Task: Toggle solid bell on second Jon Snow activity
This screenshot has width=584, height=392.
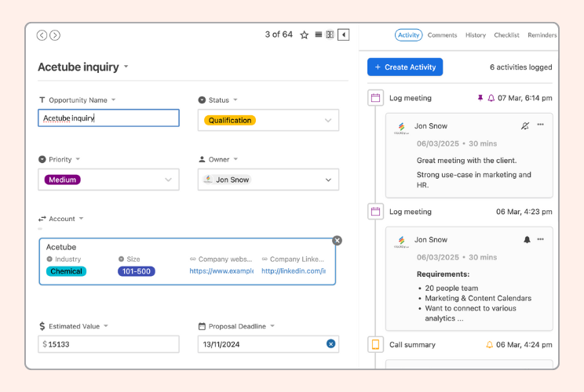Action: point(527,240)
